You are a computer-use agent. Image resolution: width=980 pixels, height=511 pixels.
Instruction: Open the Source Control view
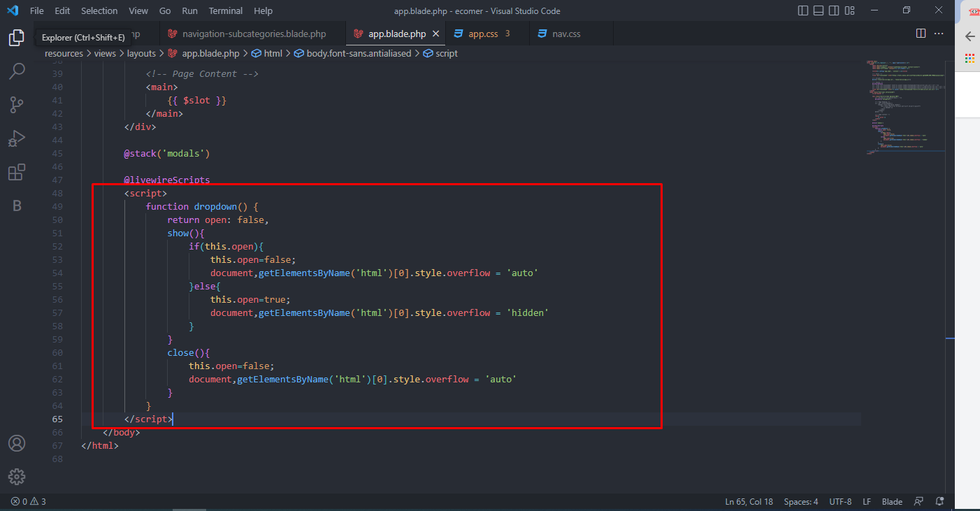point(17,105)
